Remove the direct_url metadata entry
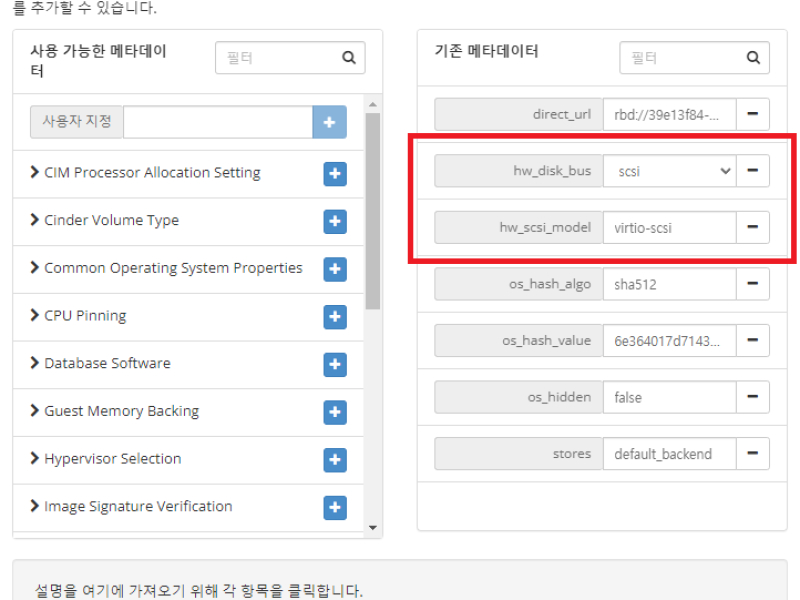Image resolution: width=800 pixels, height=600 pixels. [753, 114]
